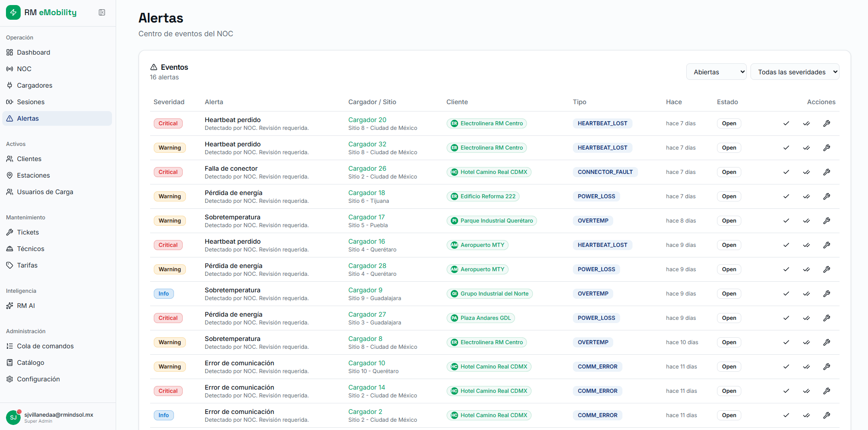Click Cargador 17 link
Viewport: 868px width, 430px height.
(x=366, y=217)
